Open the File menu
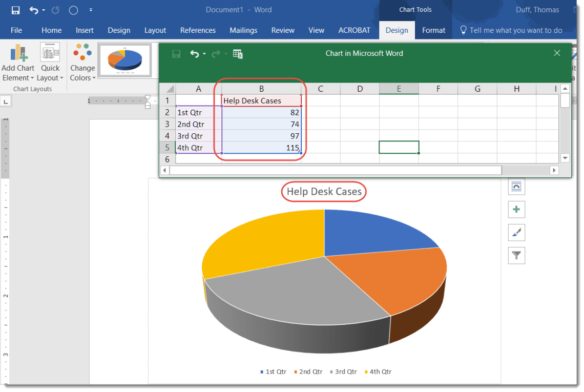 tap(16, 30)
